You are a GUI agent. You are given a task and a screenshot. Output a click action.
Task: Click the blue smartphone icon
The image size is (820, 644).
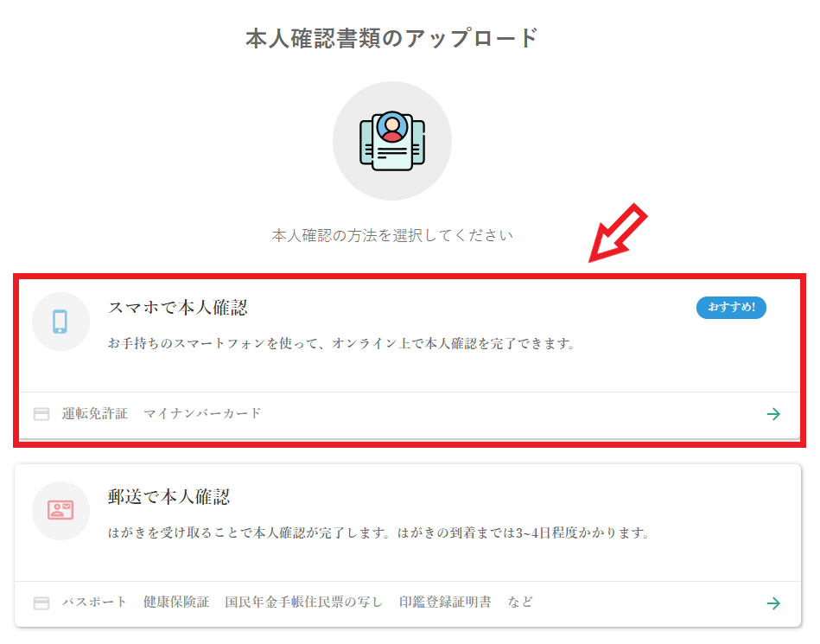point(60,322)
